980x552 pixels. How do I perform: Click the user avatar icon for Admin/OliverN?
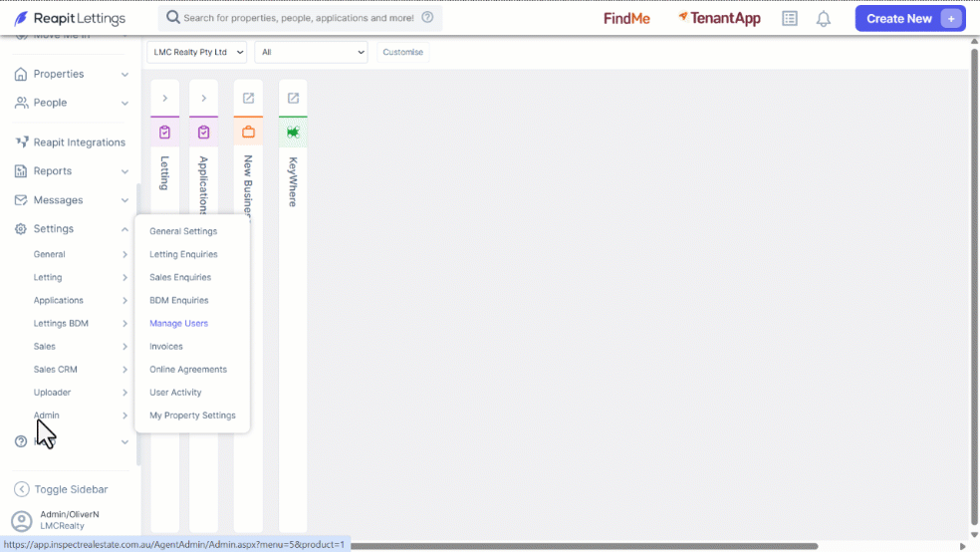click(x=21, y=520)
